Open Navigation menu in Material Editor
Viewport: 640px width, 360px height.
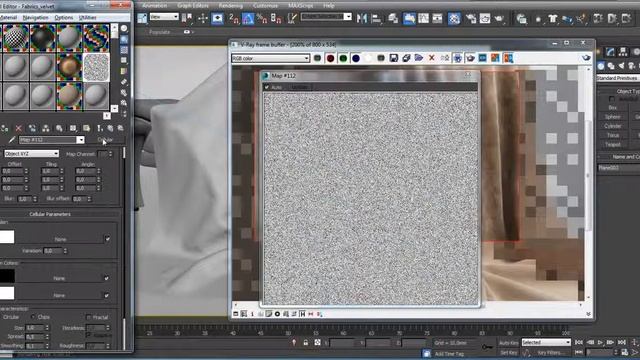click(35, 18)
